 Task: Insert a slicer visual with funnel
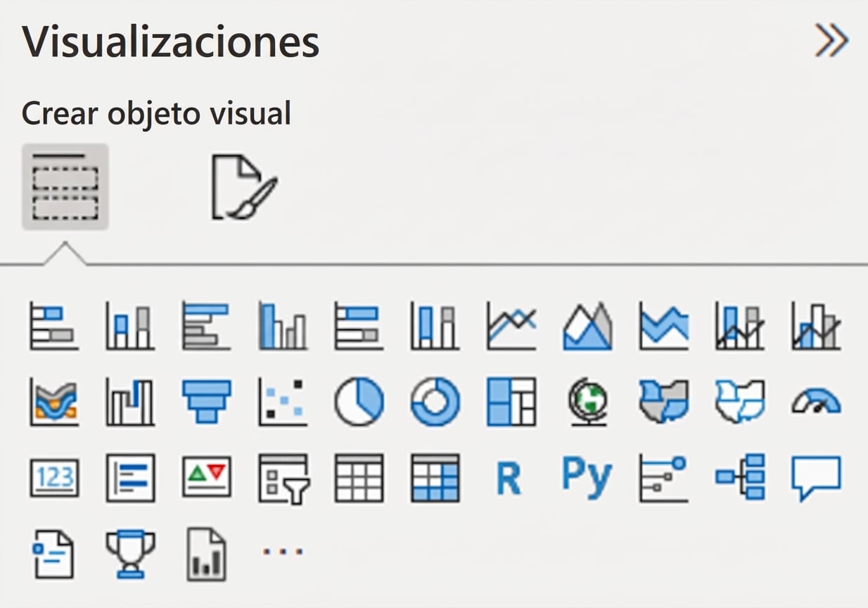[283, 479]
